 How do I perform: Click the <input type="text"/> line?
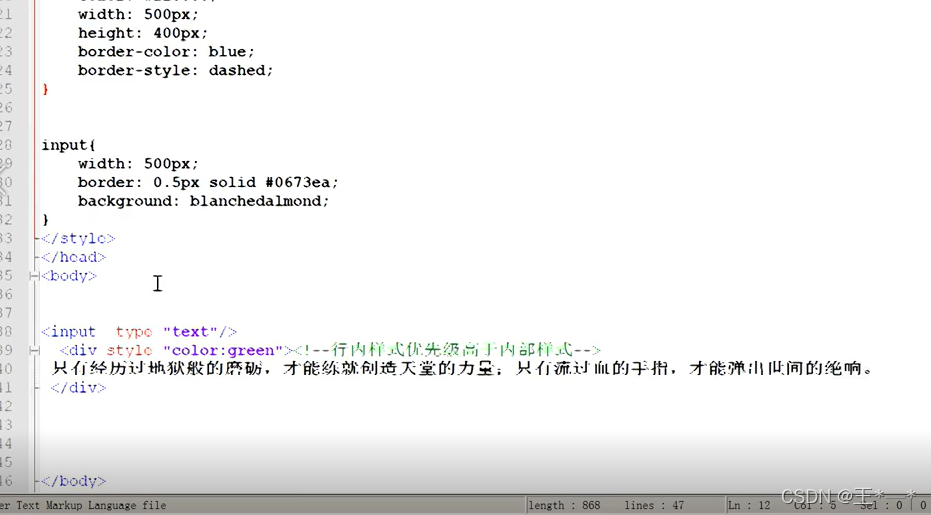[139, 331]
